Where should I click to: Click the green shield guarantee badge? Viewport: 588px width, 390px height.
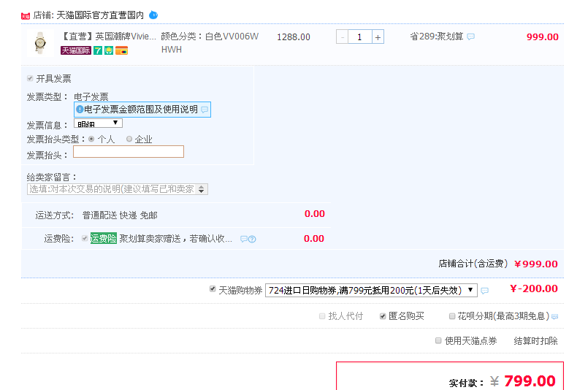pos(109,50)
